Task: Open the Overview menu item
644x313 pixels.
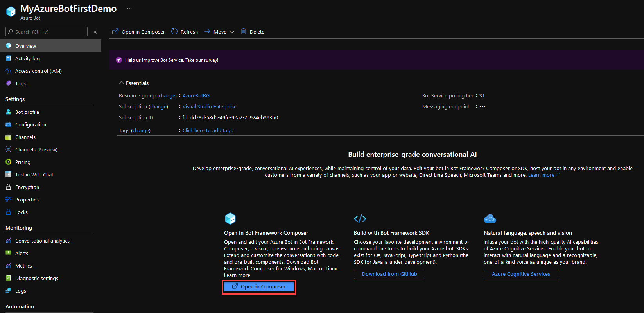Action: pos(50,46)
